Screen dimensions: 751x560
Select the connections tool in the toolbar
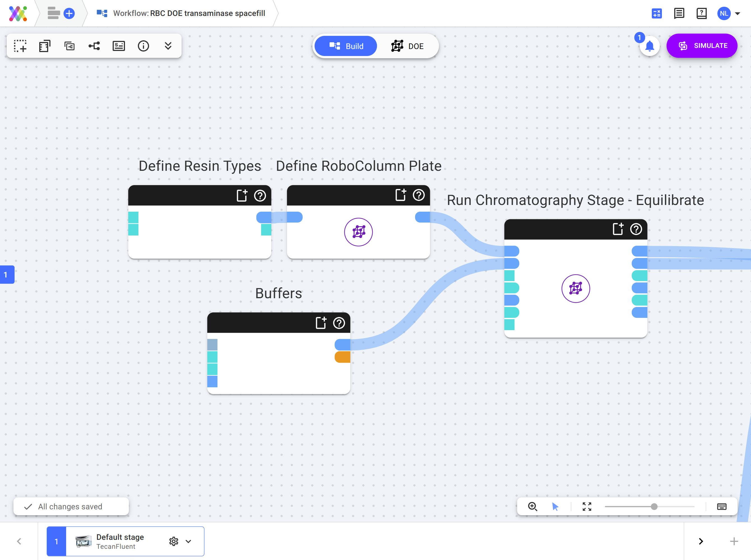(x=94, y=46)
